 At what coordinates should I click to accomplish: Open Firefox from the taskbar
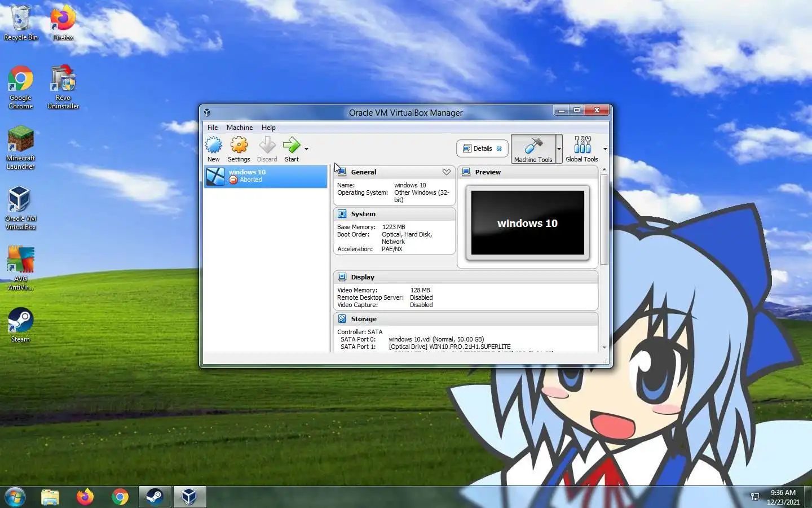pyautogui.click(x=85, y=497)
